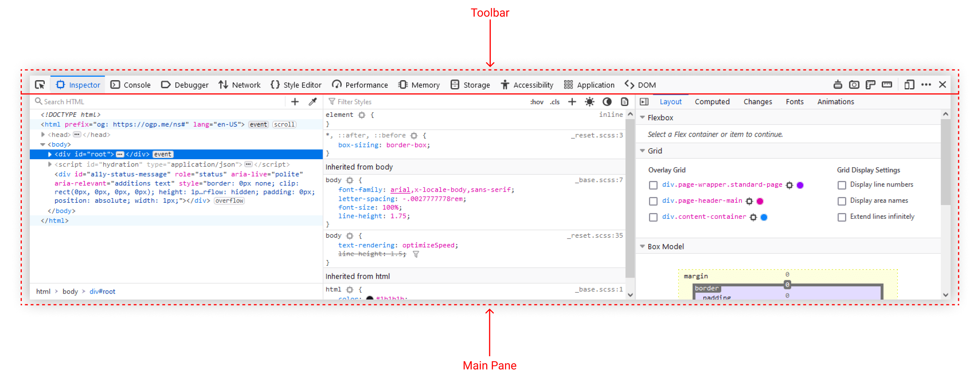Switch to Style Editor tab

point(296,85)
